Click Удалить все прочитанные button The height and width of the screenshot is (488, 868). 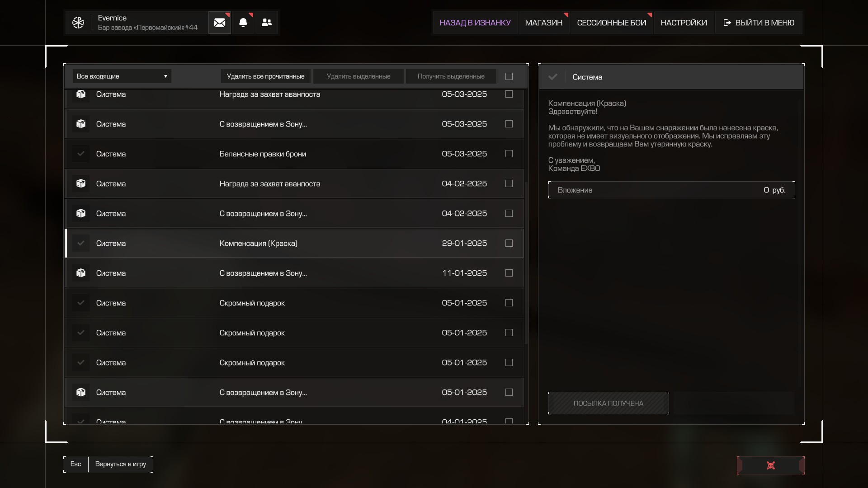click(265, 76)
